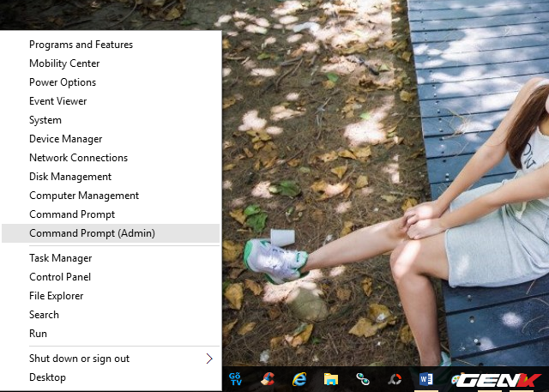Screen dimensions: 549x392
Task: Open Disk Management entry
Action: coord(111,177)
